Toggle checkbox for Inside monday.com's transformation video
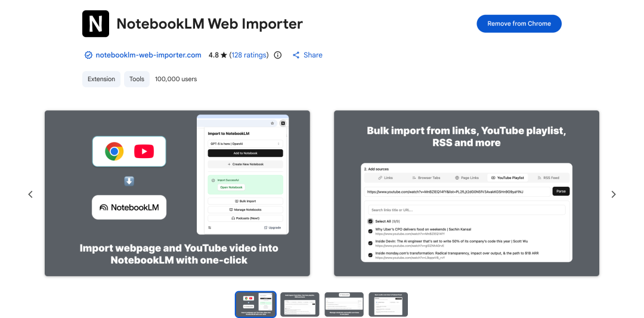The height and width of the screenshot is (318, 644). tap(370, 255)
